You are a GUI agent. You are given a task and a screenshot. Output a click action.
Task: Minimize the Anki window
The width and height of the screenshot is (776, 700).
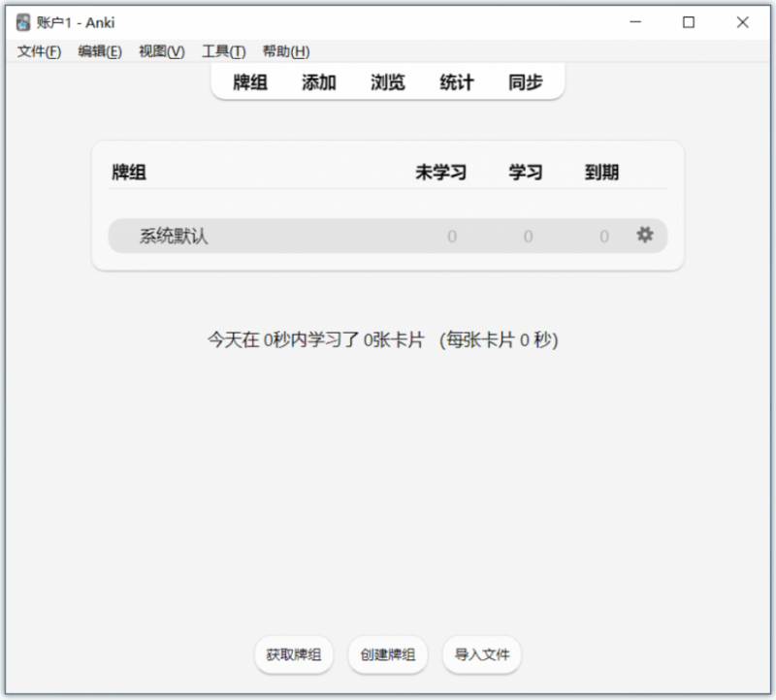point(635,22)
